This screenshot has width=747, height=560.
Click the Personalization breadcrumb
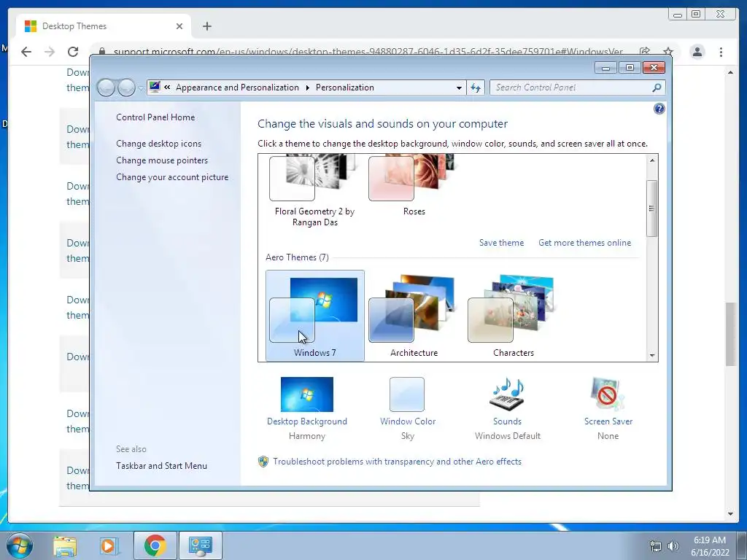(x=344, y=87)
